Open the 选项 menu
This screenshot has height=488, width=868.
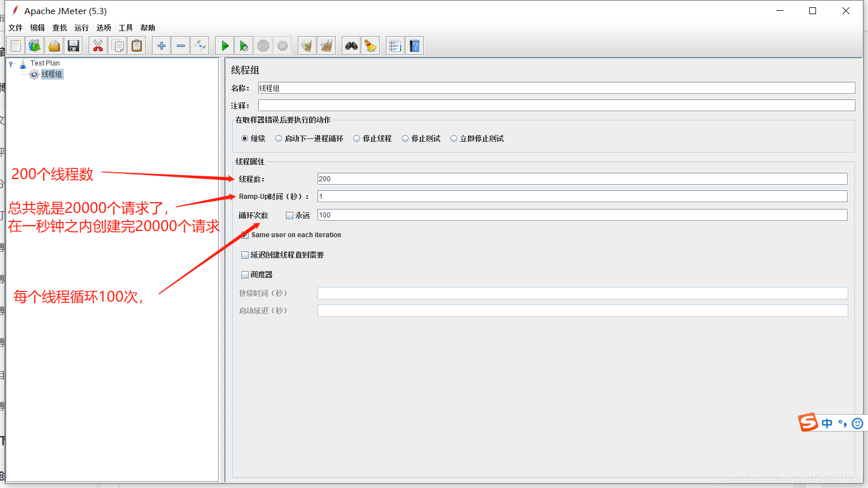coord(103,28)
